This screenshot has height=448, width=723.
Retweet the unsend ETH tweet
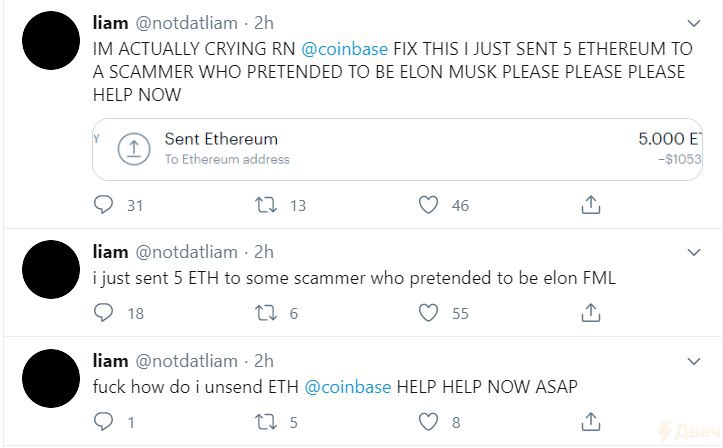coord(266,422)
